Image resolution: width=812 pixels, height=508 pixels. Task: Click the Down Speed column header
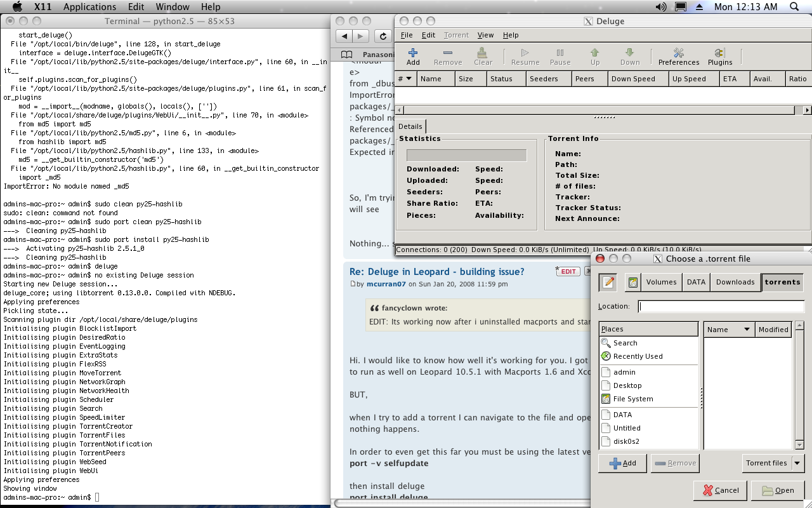tap(637, 79)
